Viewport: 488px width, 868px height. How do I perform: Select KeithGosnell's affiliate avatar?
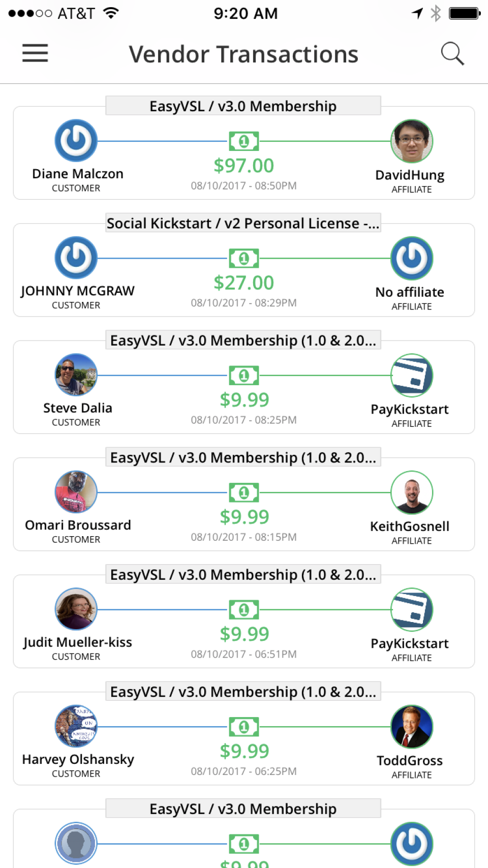(x=411, y=492)
